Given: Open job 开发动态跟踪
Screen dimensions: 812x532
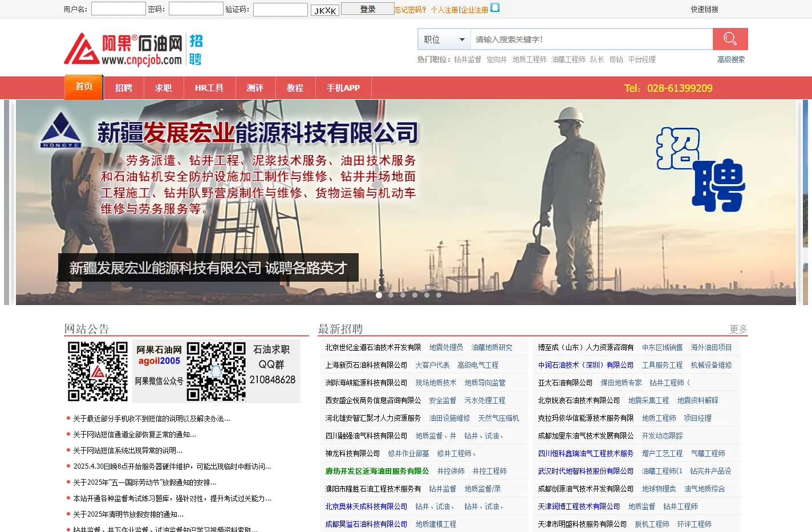Looking at the screenshot, I should (x=662, y=436).
